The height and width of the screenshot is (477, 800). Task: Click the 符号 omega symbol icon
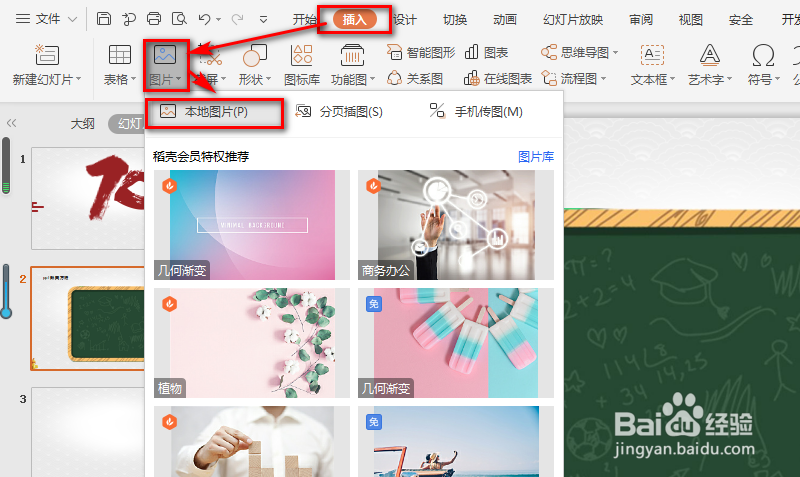point(763,55)
